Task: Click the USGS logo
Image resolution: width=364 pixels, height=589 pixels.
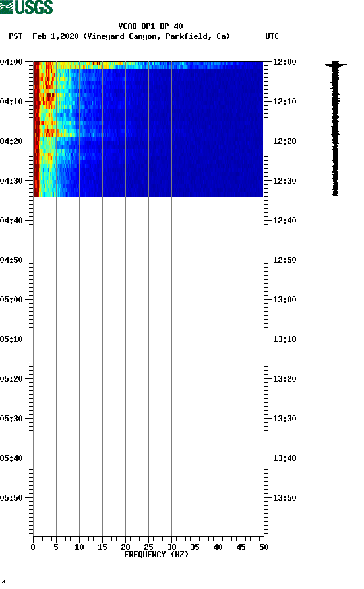Action: (26, 7)
